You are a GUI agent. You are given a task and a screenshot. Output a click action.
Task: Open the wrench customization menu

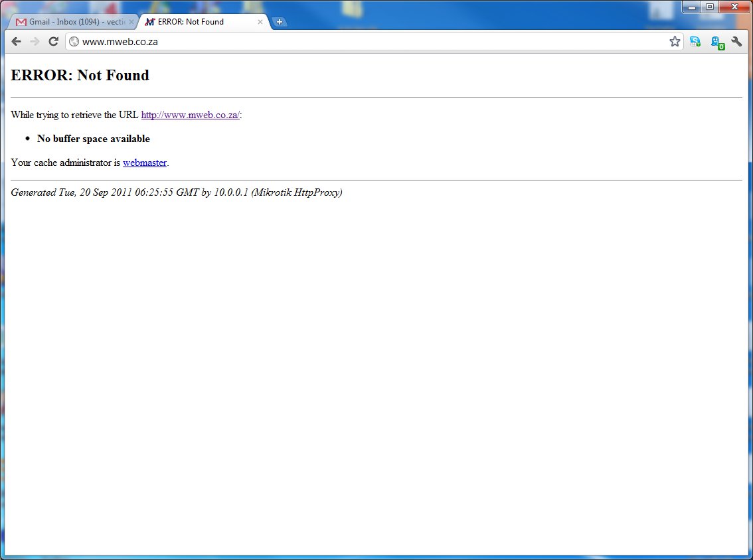coord(737,41)
